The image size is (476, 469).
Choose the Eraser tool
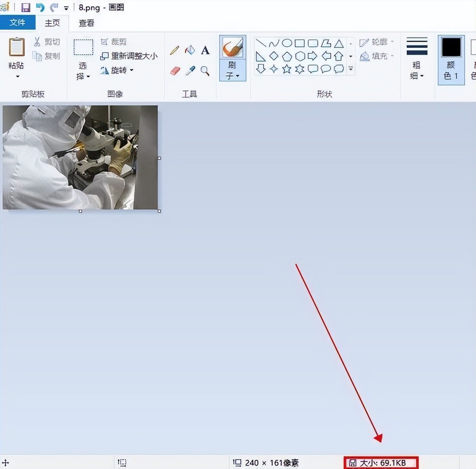pos(175,71)
